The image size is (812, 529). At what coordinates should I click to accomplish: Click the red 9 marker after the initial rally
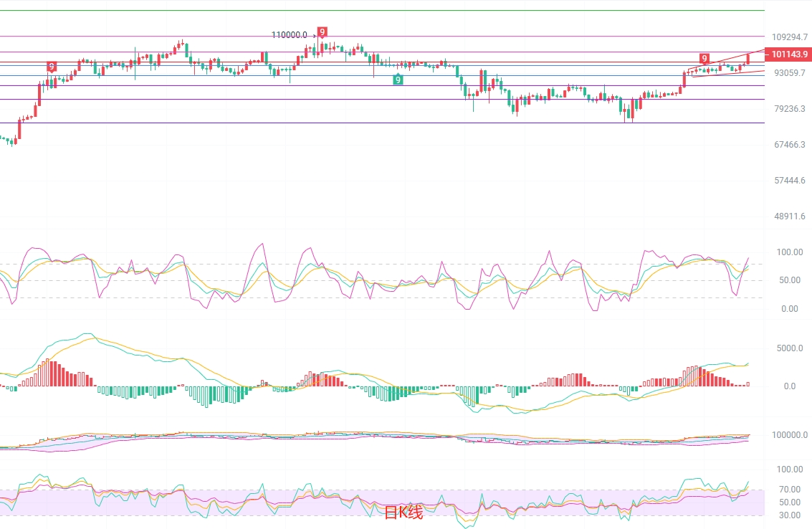tap(52, 67)
